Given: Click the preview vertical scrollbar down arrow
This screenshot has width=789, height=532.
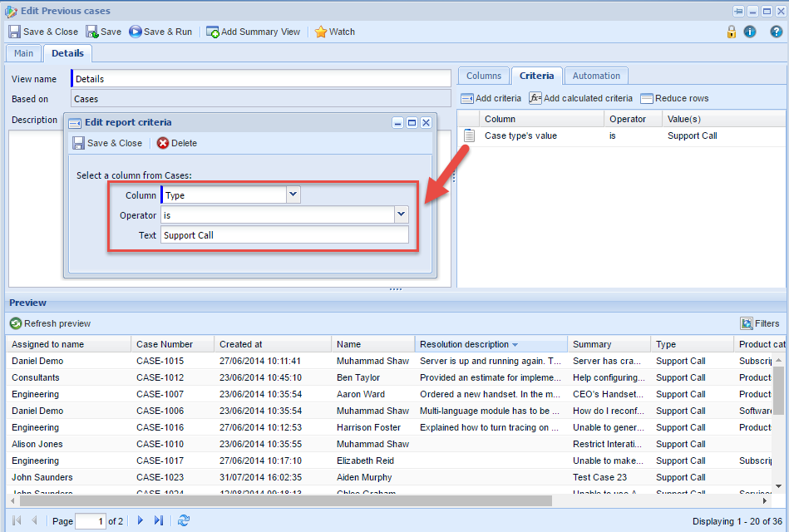Looking at the screenshot, I should tap(778, 486).
